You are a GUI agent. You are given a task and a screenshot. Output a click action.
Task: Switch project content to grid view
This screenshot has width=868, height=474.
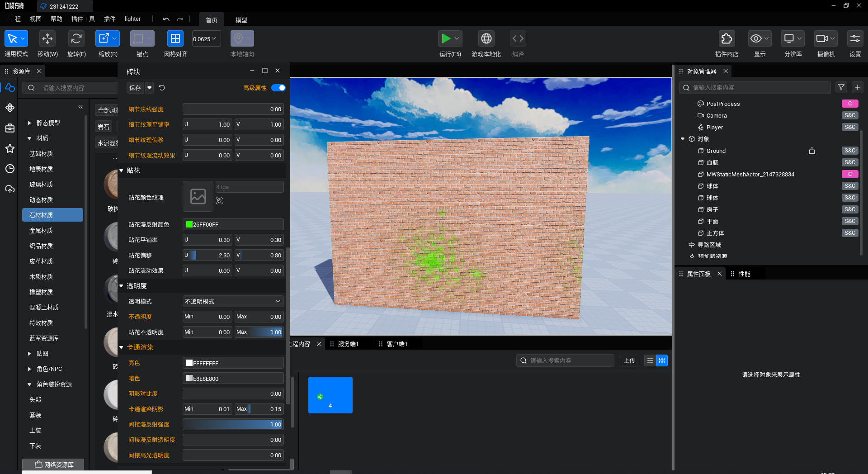(x=662, y=360)
